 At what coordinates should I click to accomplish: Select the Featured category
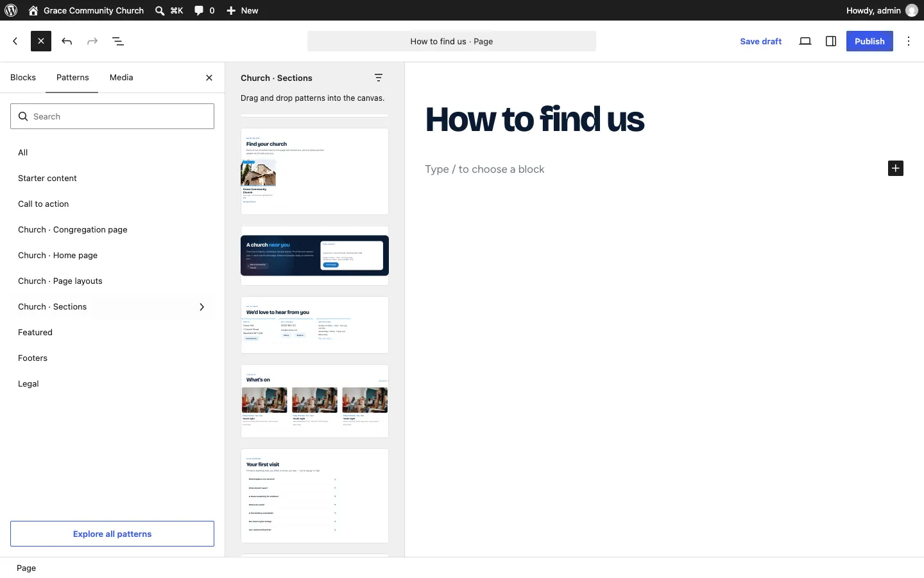click(112, 333)
